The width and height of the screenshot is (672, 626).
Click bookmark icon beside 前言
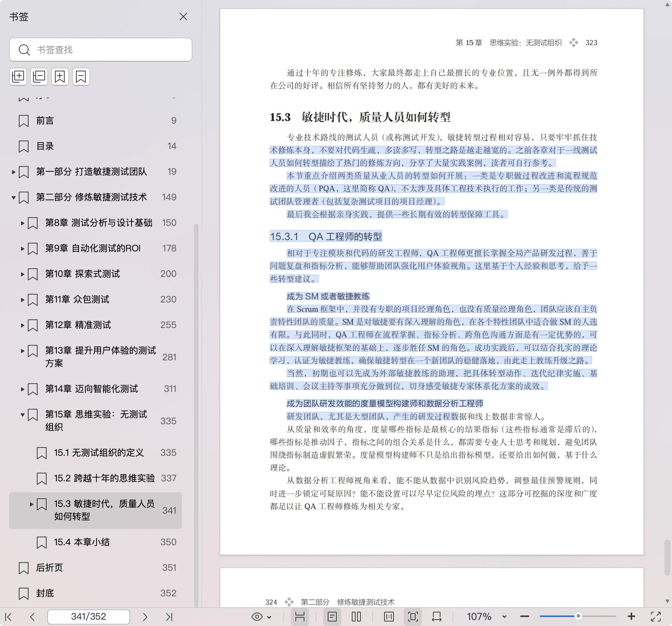coord(24,121)
